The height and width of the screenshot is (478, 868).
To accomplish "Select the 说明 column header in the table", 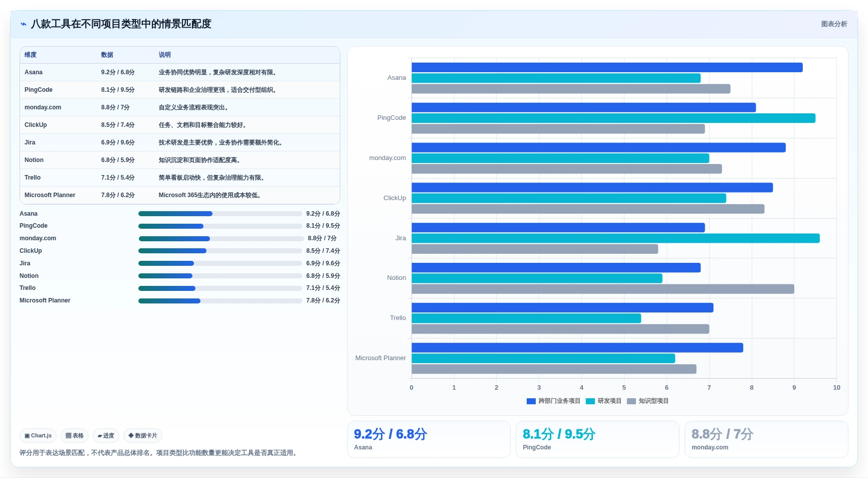I will pyautogui.click(x=165, y=55).
